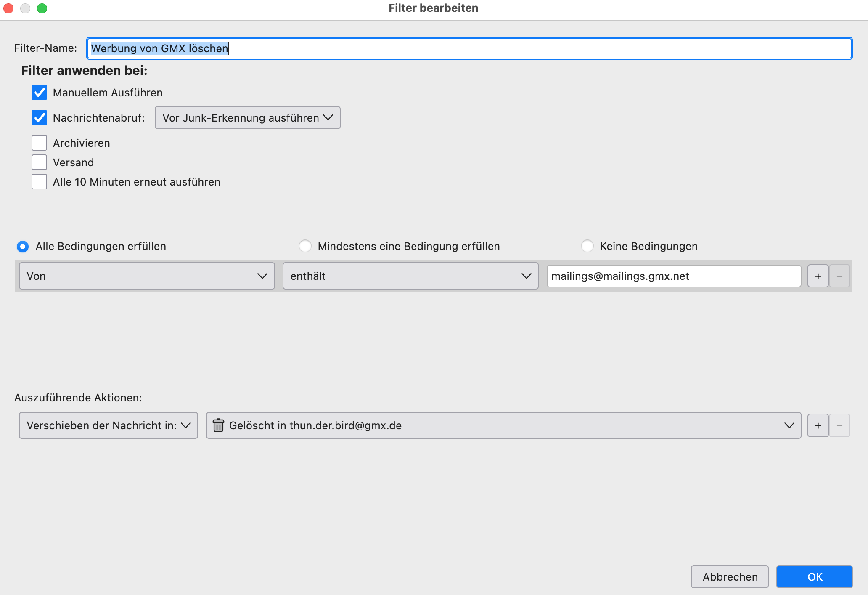
Task: Click the mailings@mailings.gmx.net value field
Action: [x=674, y=276]
